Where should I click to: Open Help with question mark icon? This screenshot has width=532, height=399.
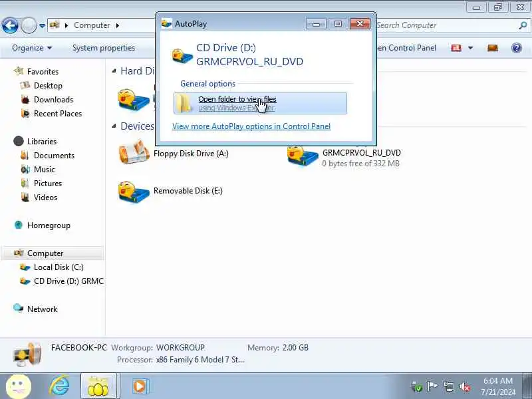point(517,48)
